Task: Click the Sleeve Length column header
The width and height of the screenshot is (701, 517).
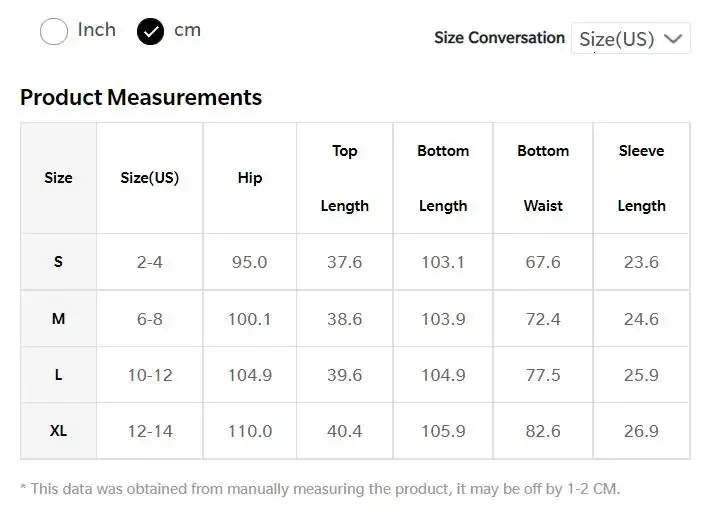Action: tap(641, 178)
